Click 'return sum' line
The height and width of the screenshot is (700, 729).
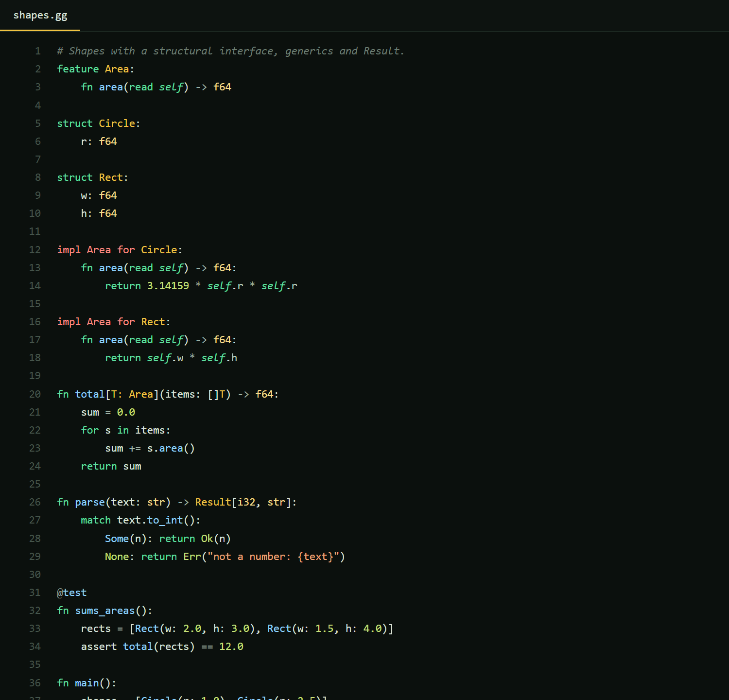(x=111, y=466)
